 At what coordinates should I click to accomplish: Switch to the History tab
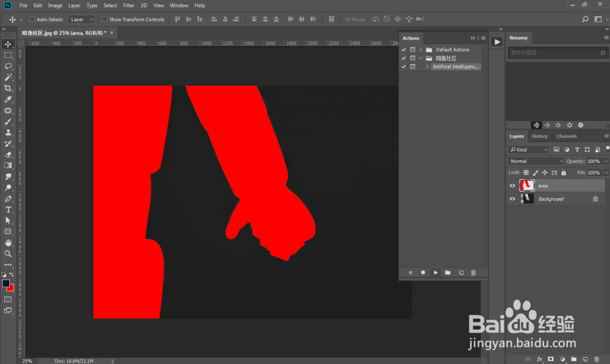[539, 136]
